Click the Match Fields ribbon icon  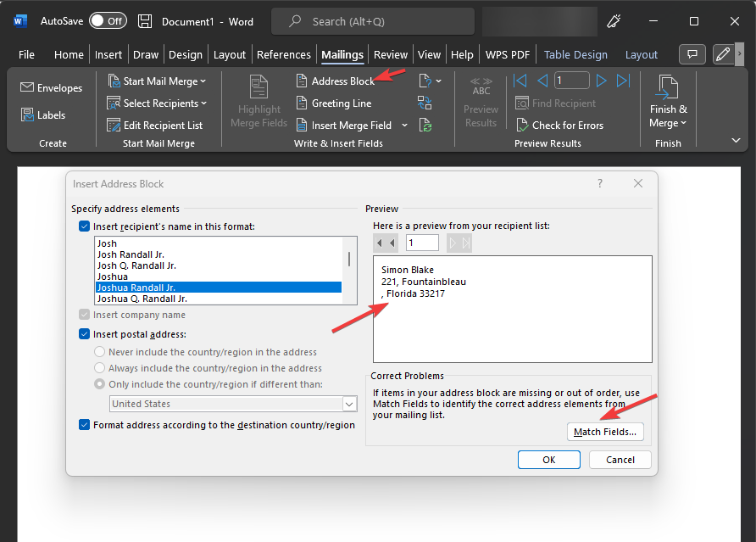pos(425,103)
